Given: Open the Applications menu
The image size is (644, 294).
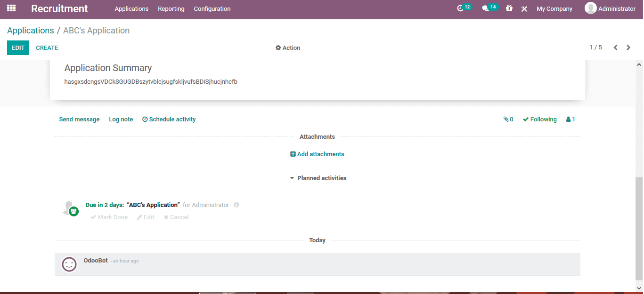Looking at the screenshot, I should (131, 8).
